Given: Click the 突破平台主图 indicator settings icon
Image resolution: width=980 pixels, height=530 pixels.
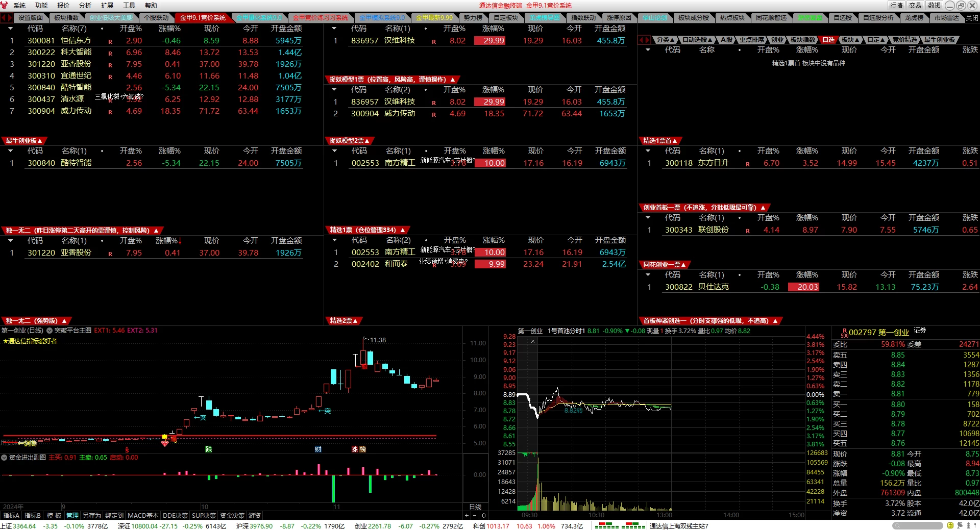Looking at the screenshot, I should 50,331.
